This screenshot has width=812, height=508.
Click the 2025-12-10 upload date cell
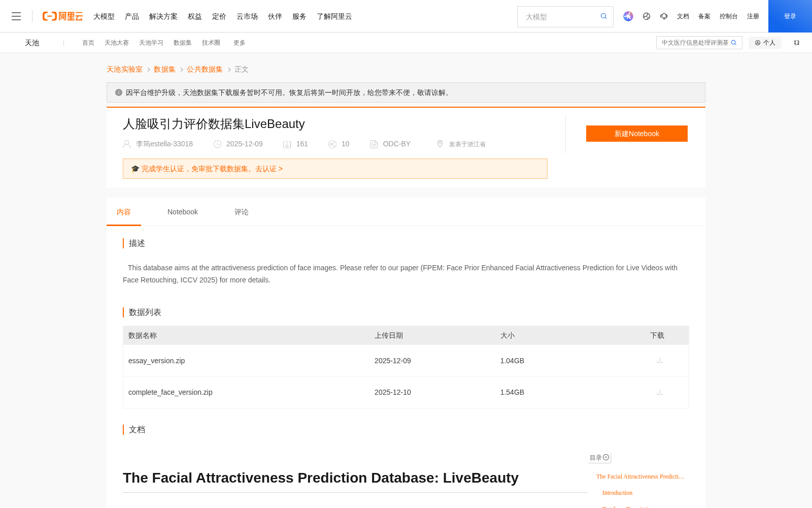pos(393,392)
